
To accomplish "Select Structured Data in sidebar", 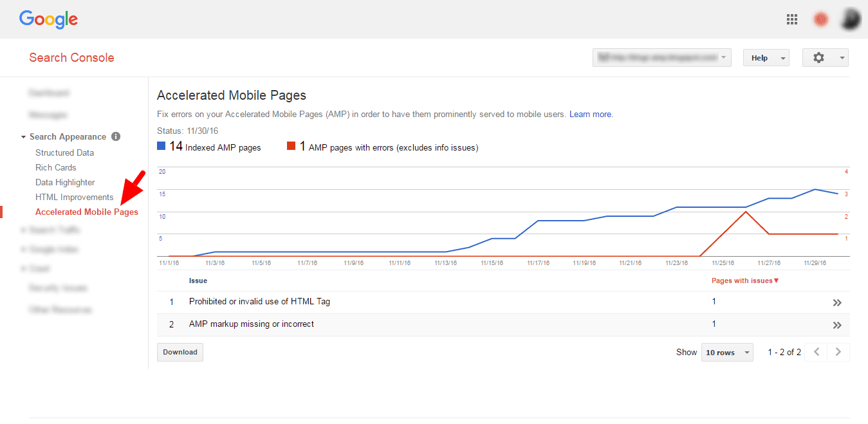I will (64, 152).
